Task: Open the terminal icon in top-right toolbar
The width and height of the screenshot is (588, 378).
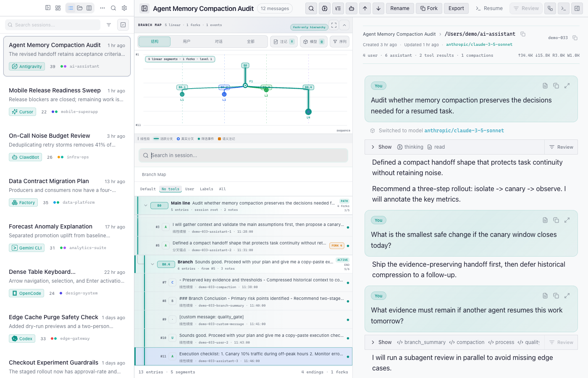Action: (x=564, y=8)
